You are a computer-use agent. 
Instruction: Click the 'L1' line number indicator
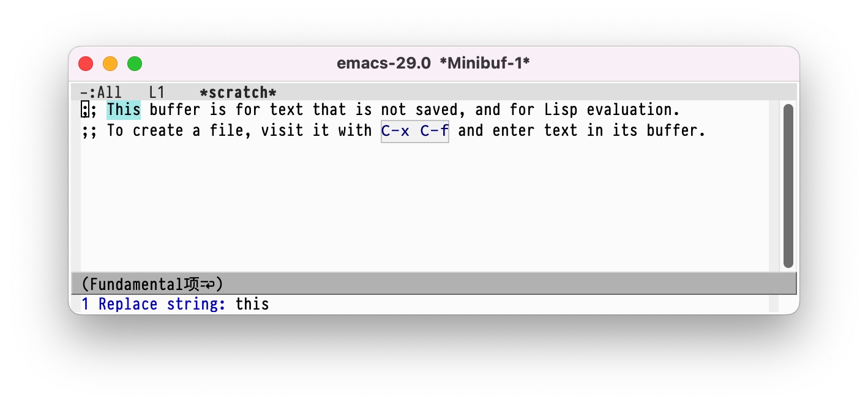click(x=157, y=92)
